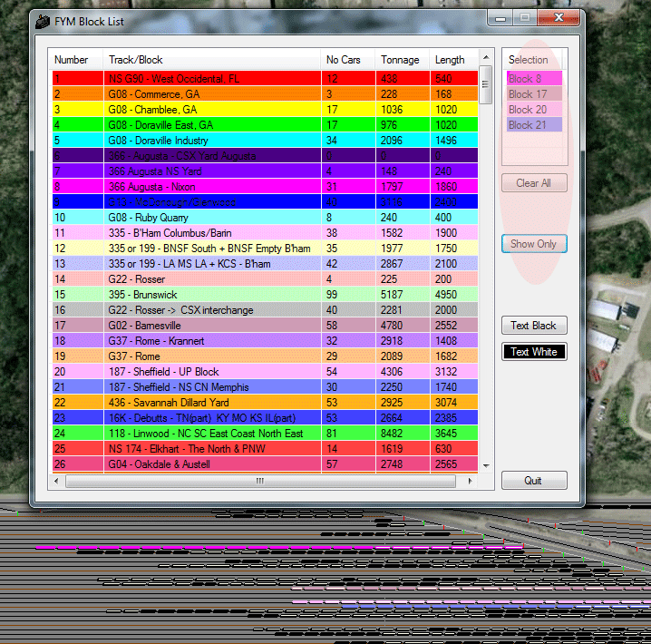Select row 187 - Sheffield - NS CN Memphis
Viewport: 651px width, 644px height.
(x=265, y=387)
